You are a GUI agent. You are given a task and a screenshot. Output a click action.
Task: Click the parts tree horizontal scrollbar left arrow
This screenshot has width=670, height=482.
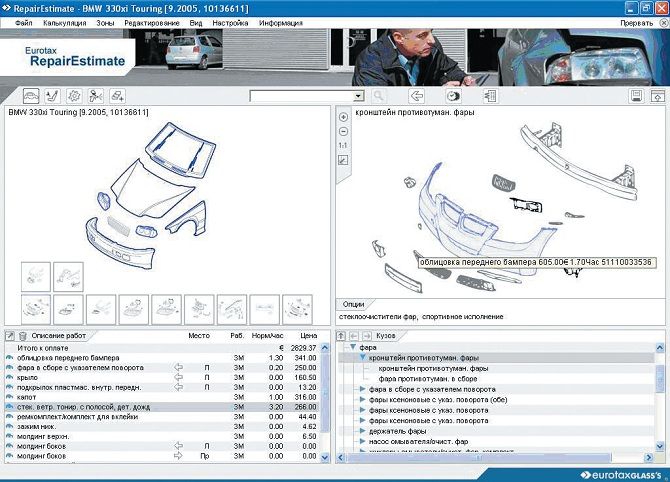(x=341, y=458)
